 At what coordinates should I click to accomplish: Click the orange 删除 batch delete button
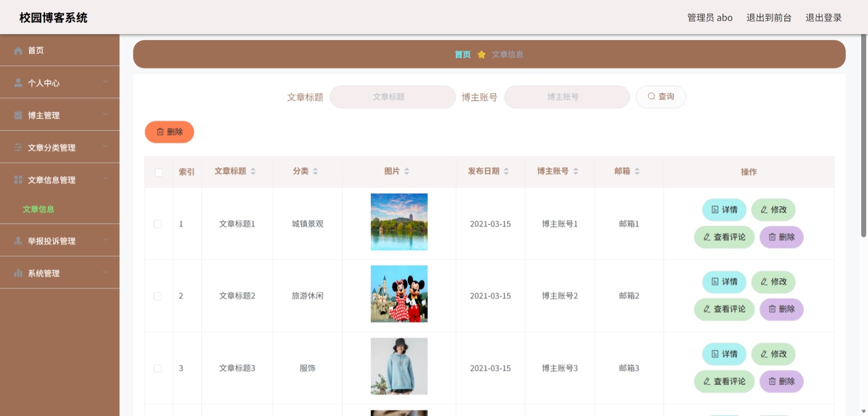(x=169, y=132)
